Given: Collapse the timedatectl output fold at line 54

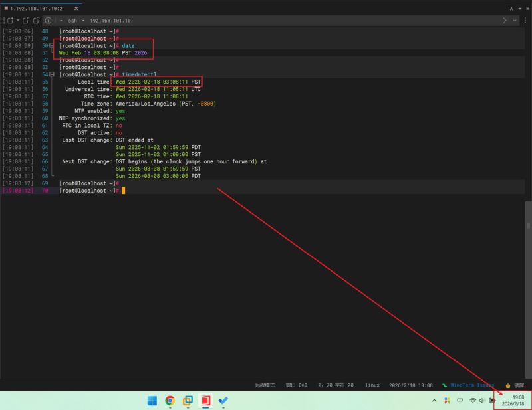Looking at the screenshot, I should pyautogui.click(x=52, y=74).
